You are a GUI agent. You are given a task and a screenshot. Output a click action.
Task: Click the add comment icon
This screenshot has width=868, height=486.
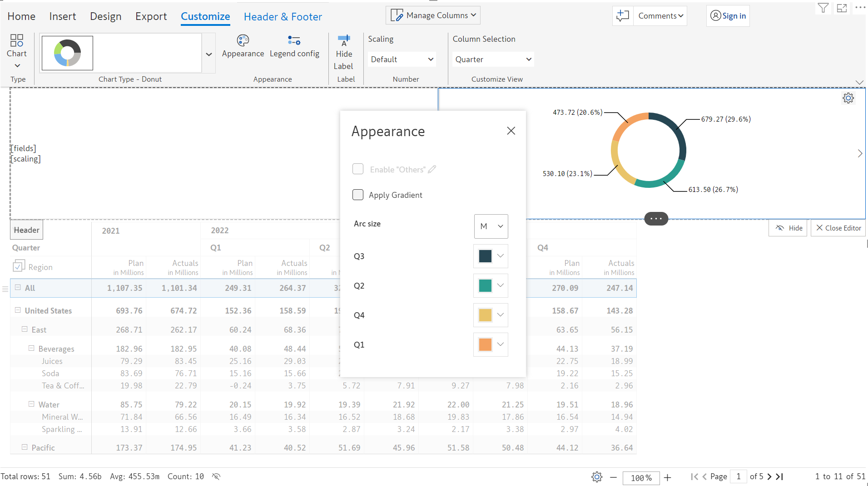pos(622,16)
